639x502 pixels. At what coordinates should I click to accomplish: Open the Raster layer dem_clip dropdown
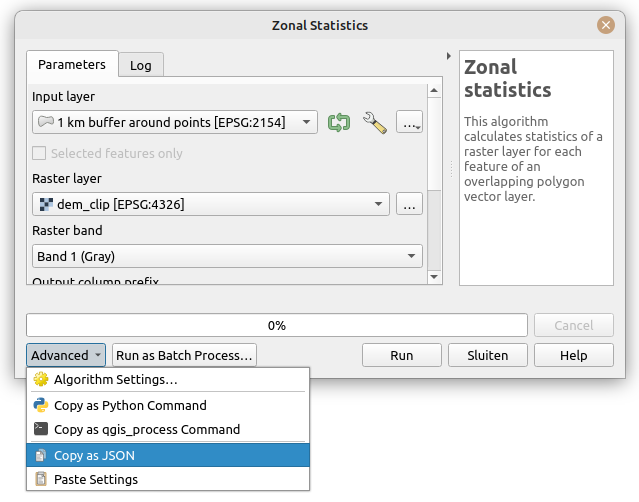point(210,204)
